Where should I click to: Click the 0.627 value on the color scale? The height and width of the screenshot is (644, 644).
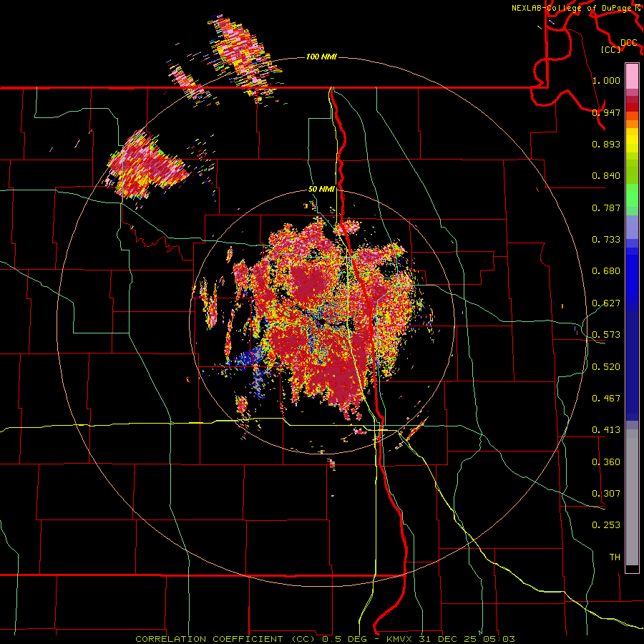tap(606, 303)
